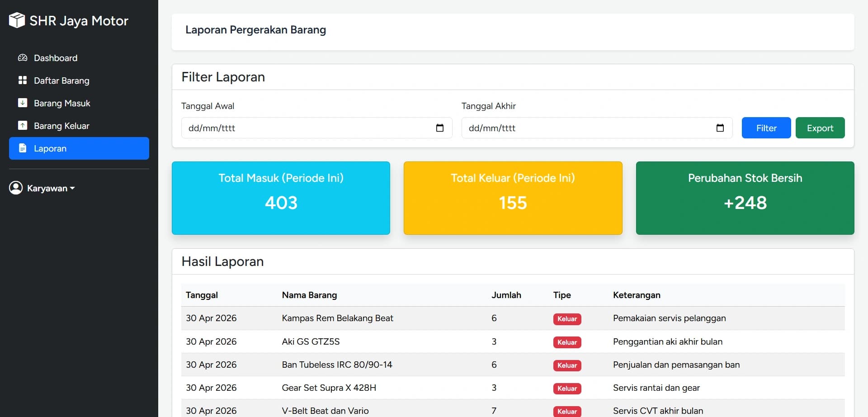868x417 pixels.
Task: Open the Barang Masuk menu
Action: (x=79, y=103)
